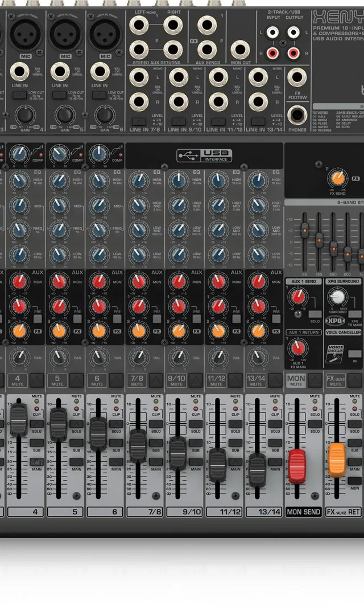Click the 63 Hz graphic EQ slider
The image size is (364, 615).
point(304,231)
